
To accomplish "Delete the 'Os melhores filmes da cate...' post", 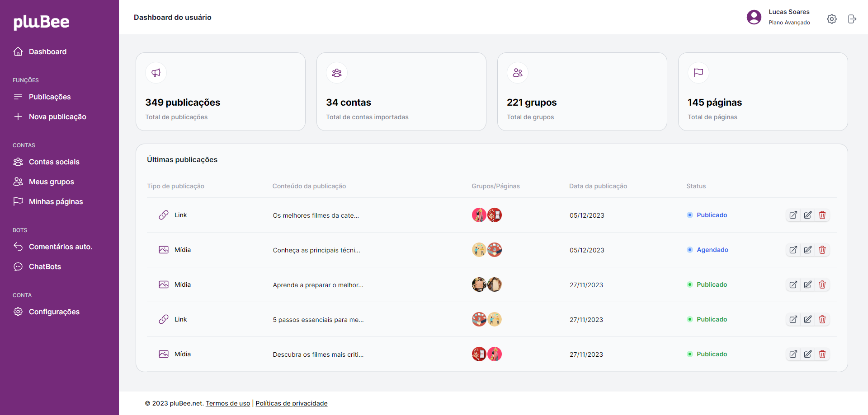I will coord(822,215).
